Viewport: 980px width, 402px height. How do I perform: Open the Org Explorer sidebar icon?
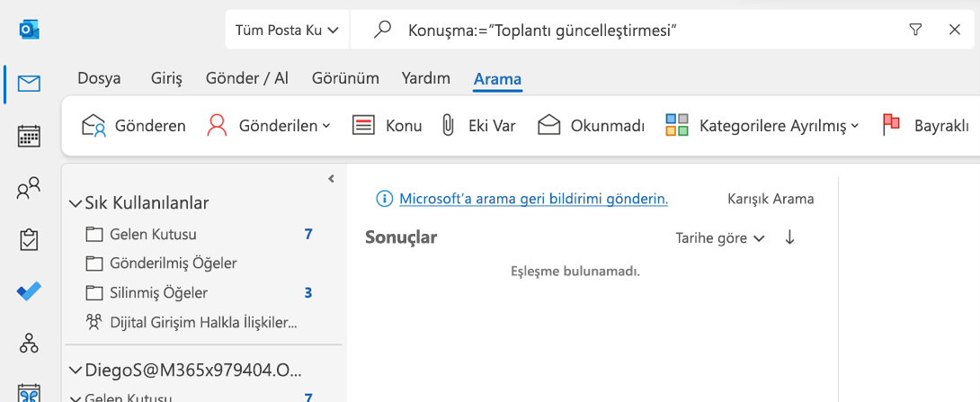coord(29,343)
